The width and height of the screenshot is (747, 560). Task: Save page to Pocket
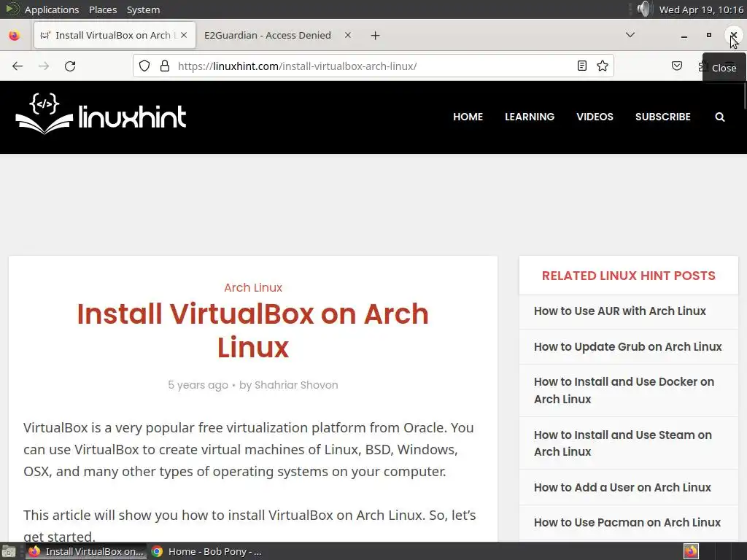tap(677, 66)
